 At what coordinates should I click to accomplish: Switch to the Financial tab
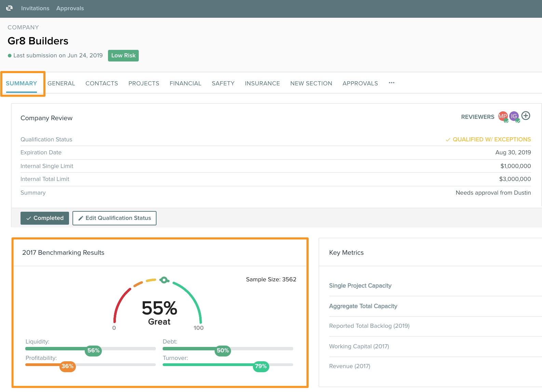(186, 83)
